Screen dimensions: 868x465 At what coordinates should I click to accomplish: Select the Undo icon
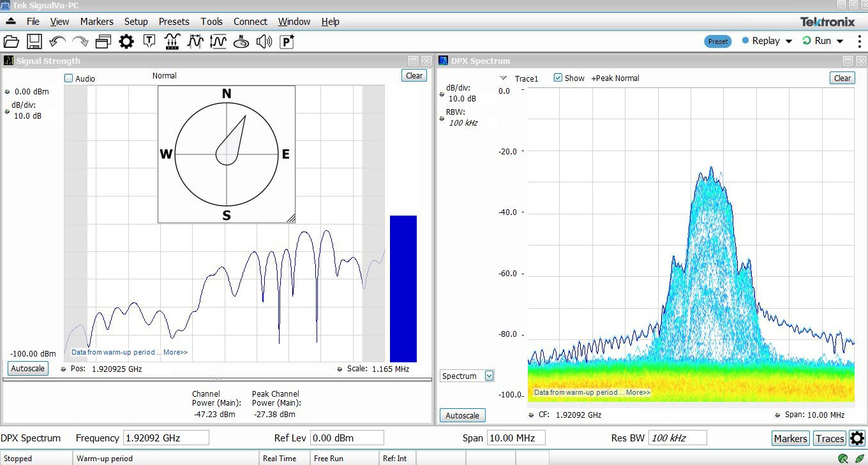click(57, 41)
